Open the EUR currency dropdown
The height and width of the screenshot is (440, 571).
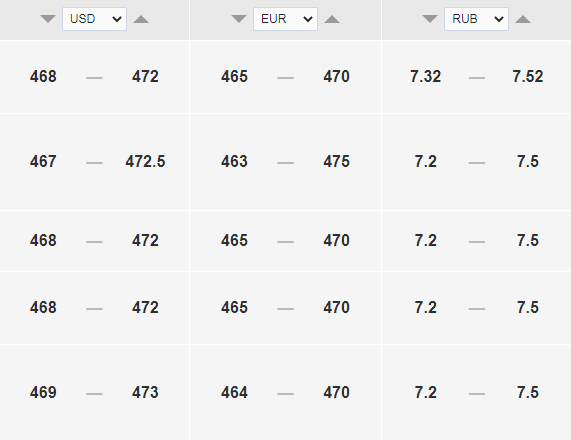click(285, 19)
